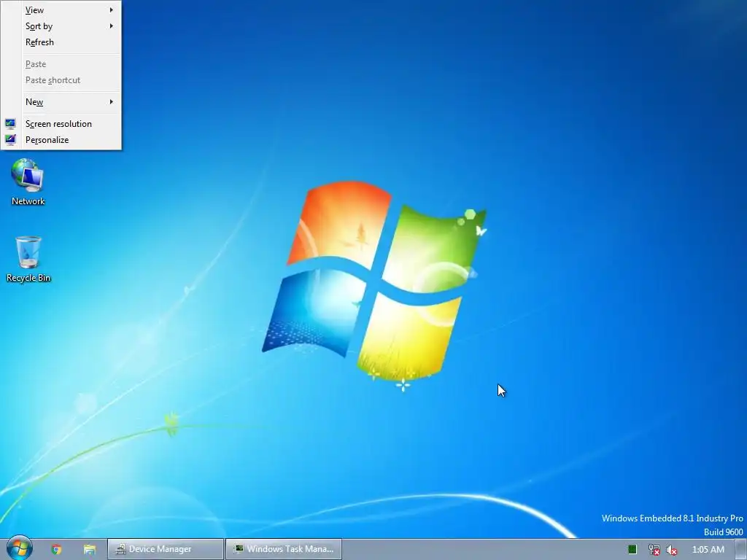
Task: Choose Personalize from the context menu
Action: coord(61,140)
